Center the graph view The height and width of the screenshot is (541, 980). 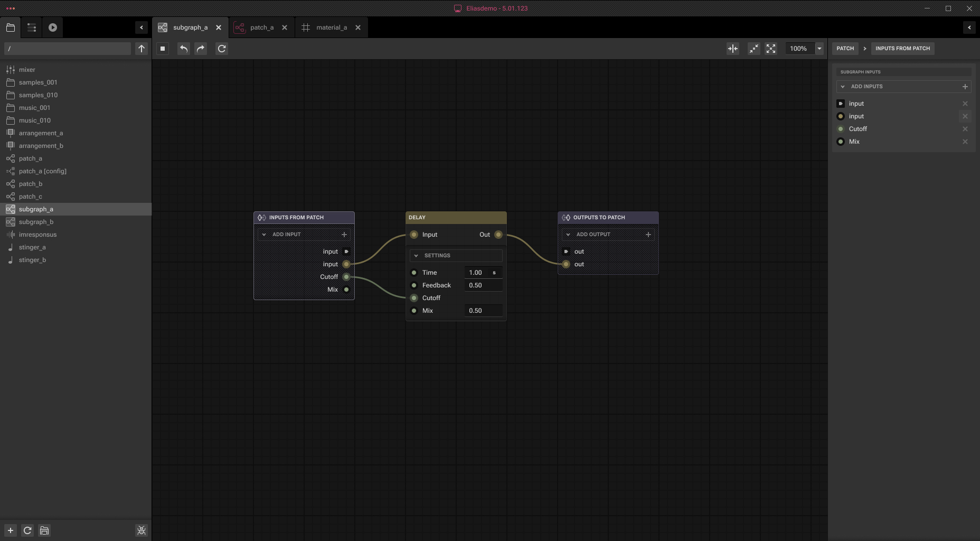[x=733, y=49]
